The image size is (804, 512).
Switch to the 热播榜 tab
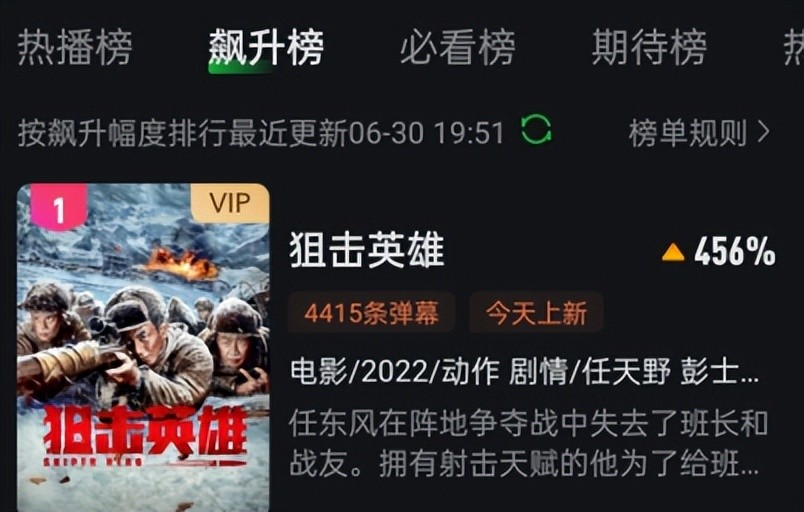point(75,48)
